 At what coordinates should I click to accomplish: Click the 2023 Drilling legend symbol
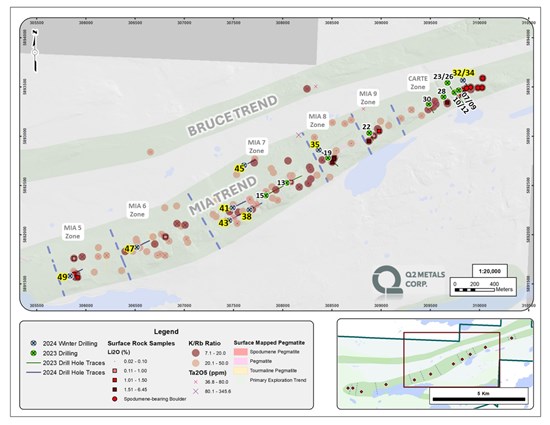(x=34, y=353)
